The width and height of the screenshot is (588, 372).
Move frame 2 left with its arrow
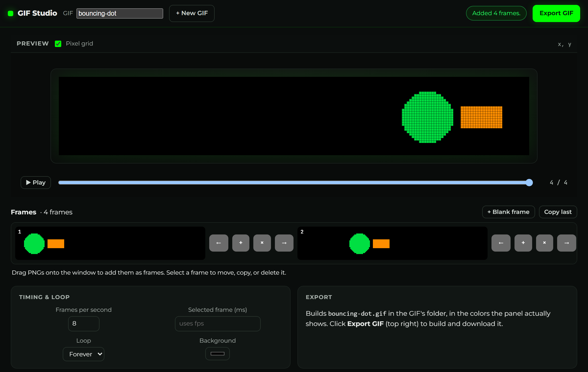click(x=501, y=243)
